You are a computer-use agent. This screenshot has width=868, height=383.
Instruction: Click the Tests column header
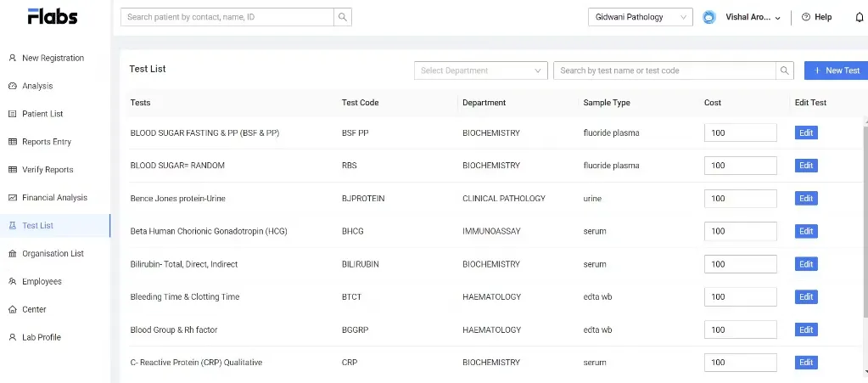(x=140, y=103)
